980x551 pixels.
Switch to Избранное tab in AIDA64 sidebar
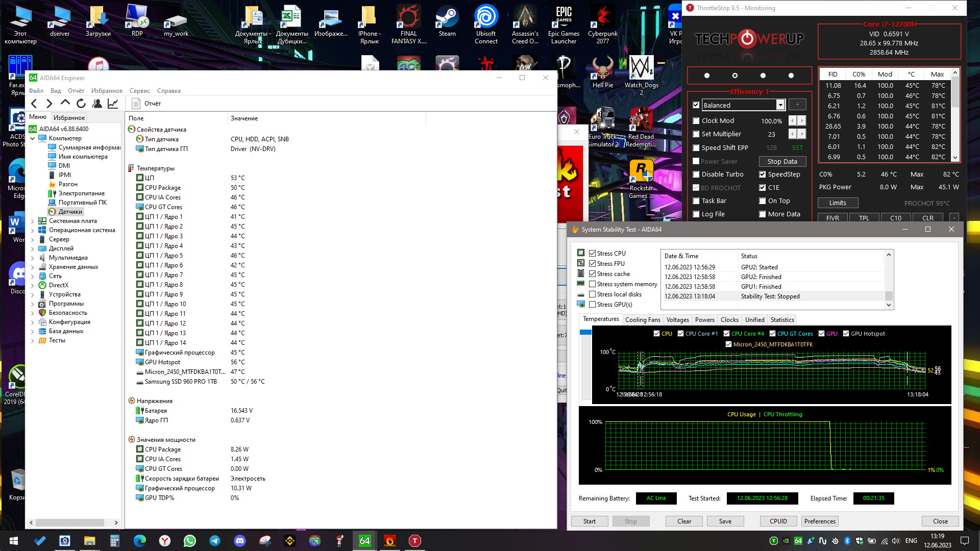(69, 118)
